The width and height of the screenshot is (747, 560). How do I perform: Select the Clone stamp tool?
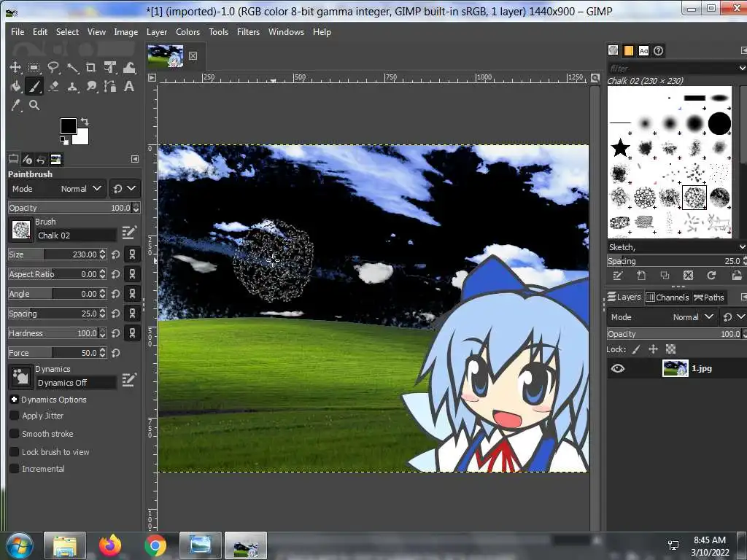coord(72,86)
